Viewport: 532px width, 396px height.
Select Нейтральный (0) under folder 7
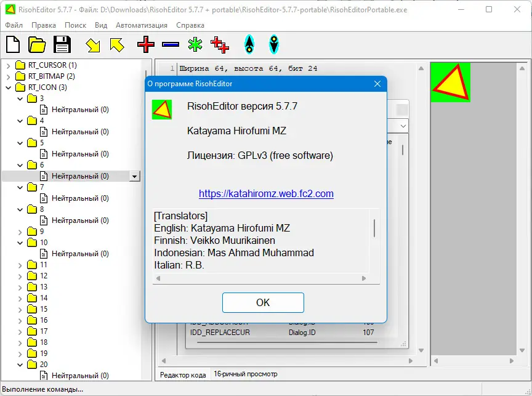[x=80, y=198]
